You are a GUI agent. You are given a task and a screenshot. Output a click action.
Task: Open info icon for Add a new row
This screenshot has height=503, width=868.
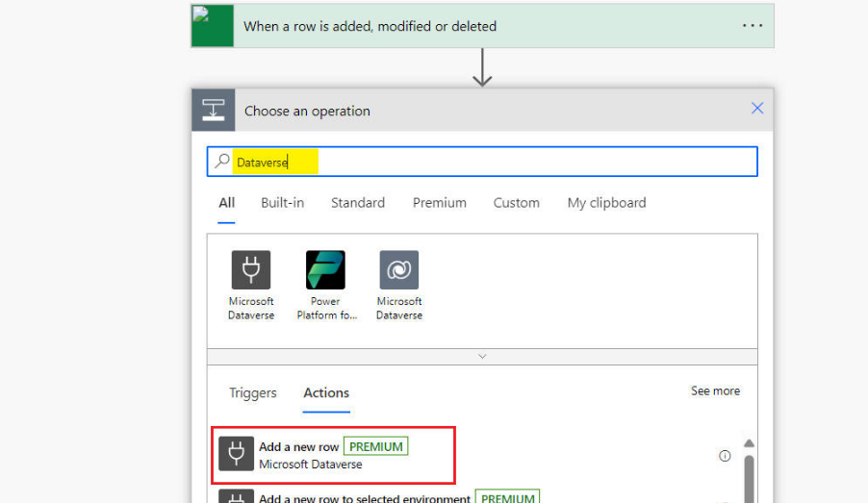pos(725,456)
